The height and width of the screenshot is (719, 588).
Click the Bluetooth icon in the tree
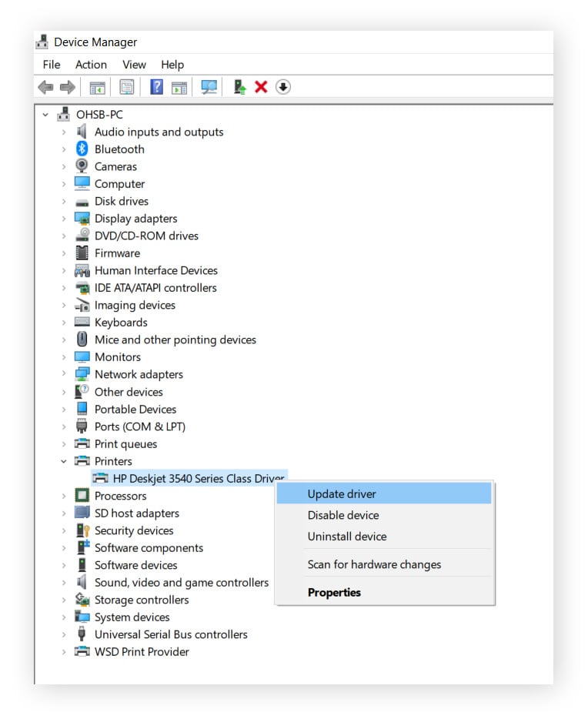(x=82, y=149)
